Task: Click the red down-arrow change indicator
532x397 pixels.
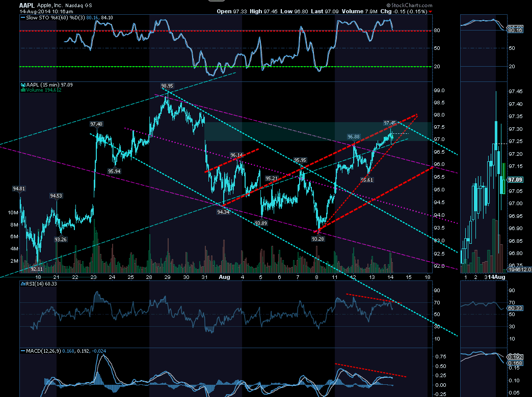Action: pos(430,12)
